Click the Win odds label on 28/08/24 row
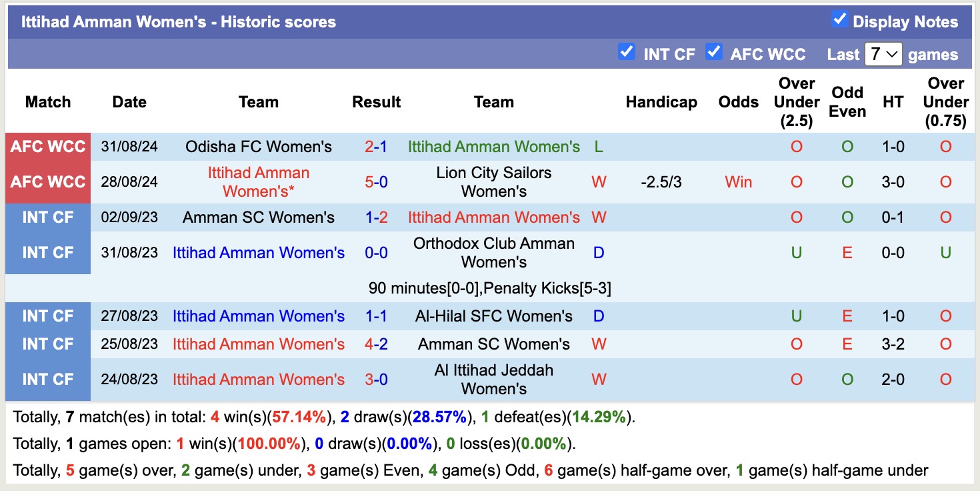The width and height of the screenshot is (980, 491). 738,181
